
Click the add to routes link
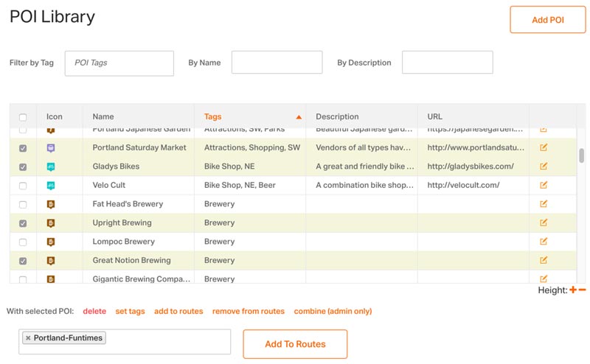[178, 312]
